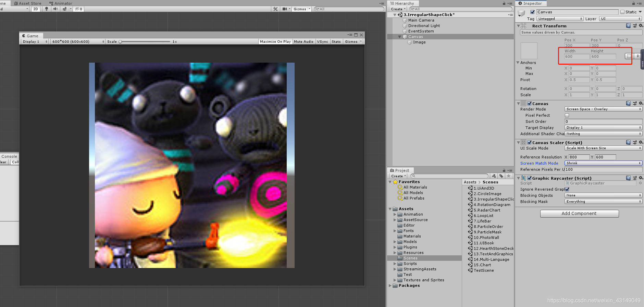Click Project search by label tag icon
The height and width of the screenshot is (307, 644).
(x=501, y=176)
